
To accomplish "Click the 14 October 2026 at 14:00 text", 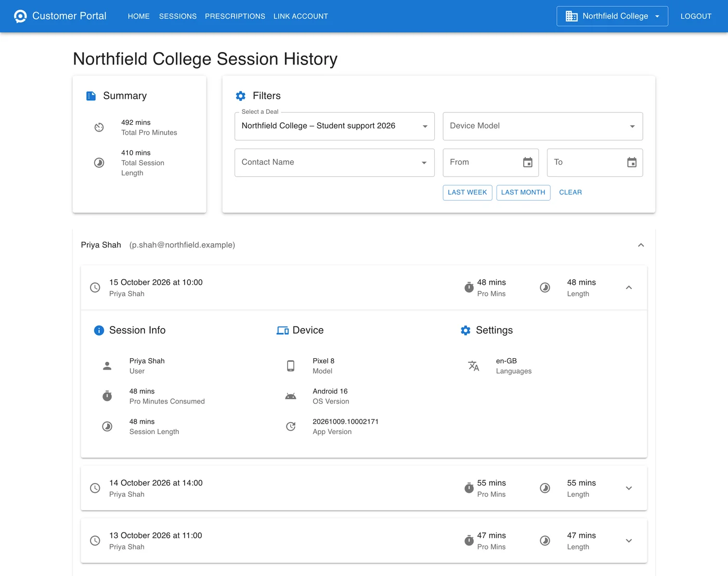I will 156,483.
